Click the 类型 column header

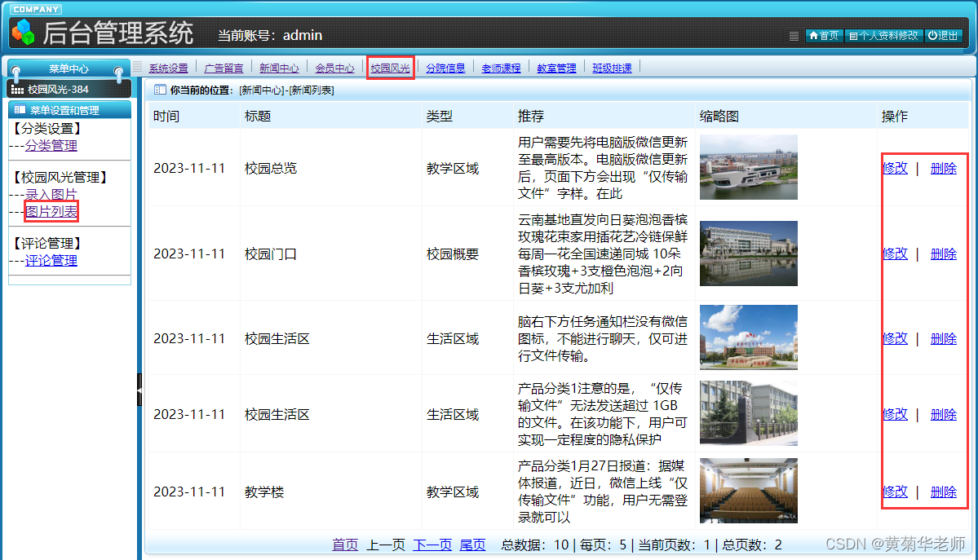tap(440, 117)
